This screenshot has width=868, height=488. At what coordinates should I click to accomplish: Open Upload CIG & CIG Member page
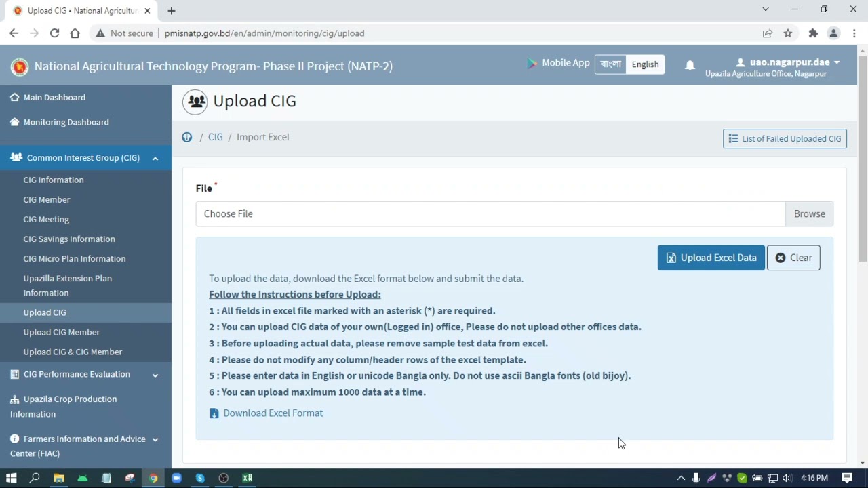[73, 352]
